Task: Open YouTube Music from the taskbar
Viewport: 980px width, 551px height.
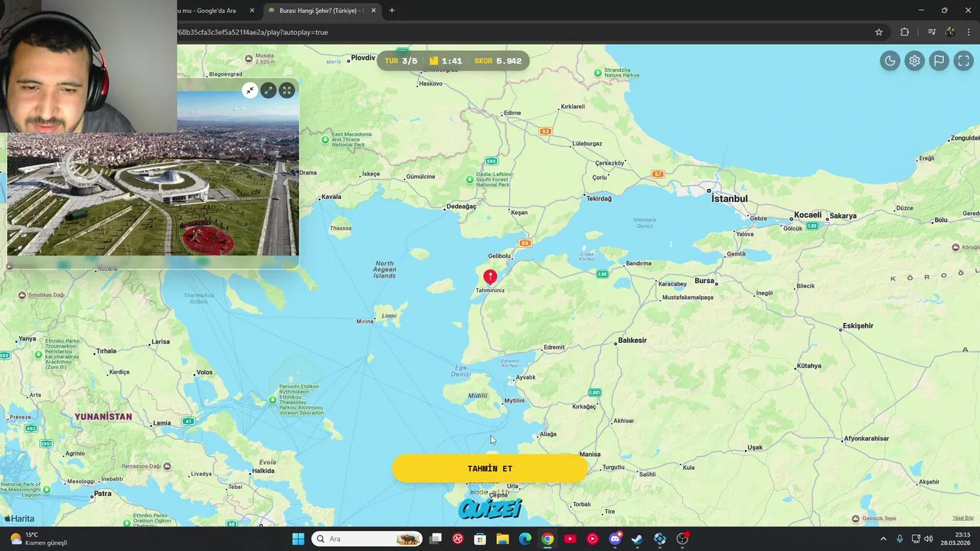Action: (593, 539)
